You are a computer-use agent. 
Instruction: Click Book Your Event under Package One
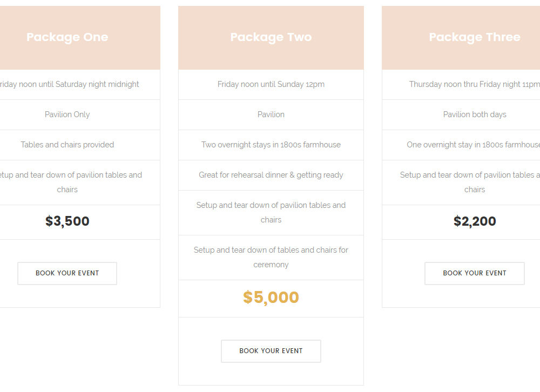tap(67, 273)
